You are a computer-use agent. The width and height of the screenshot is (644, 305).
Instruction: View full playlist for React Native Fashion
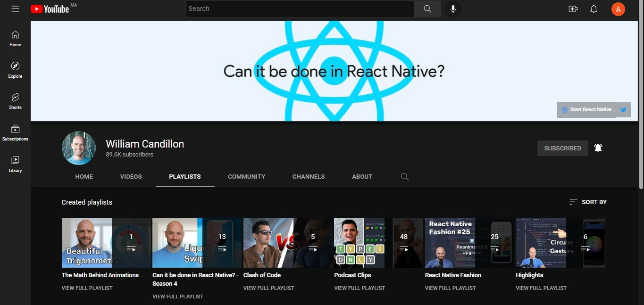tap(450, 288)
